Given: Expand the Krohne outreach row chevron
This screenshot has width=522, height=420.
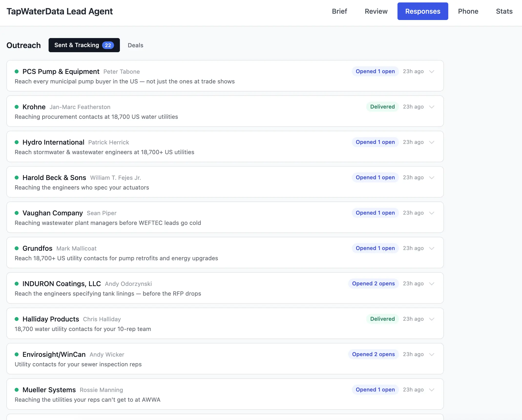Looking at the screenshot, I should [x=432, y=107].
